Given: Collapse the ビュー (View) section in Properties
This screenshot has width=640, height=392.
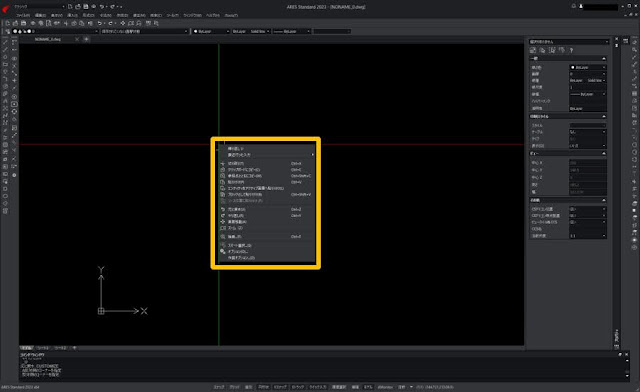Looking at the screenshot, I should tap(604, 153).
